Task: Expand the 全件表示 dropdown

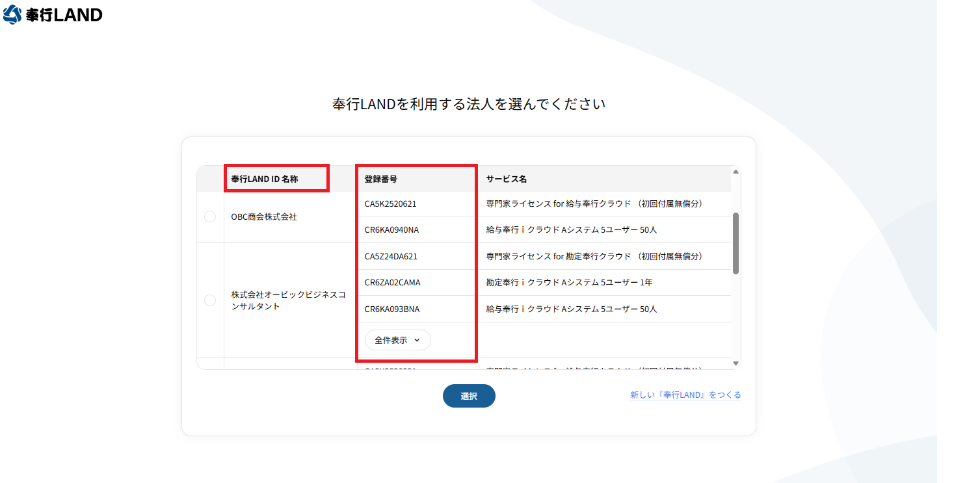Action: point(397,340)
